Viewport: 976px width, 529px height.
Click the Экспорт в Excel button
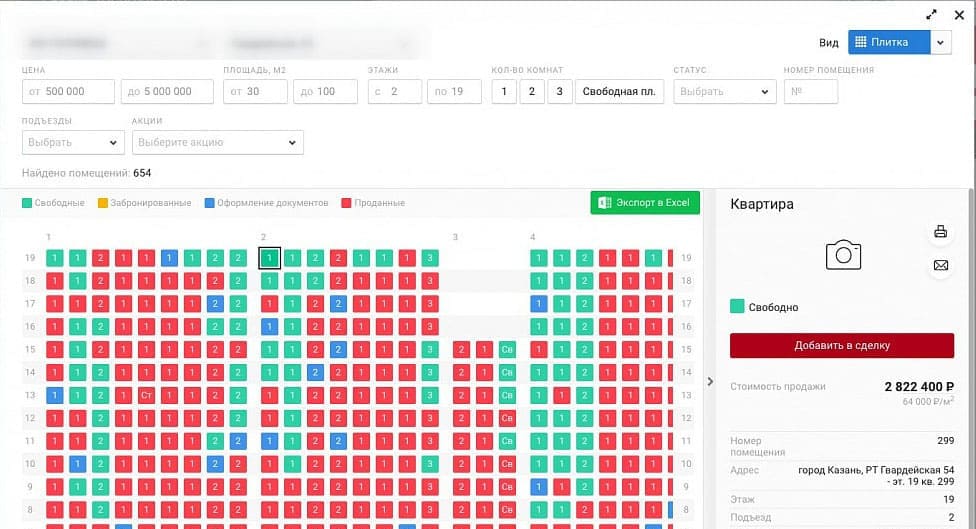pyautogui.click(x=645, y=203)
